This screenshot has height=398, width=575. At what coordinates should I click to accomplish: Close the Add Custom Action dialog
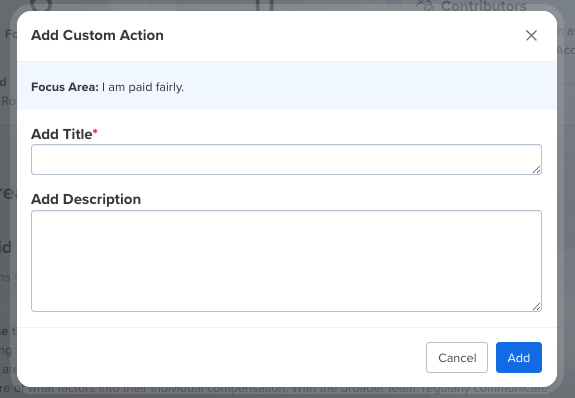(x=531, y=36)
